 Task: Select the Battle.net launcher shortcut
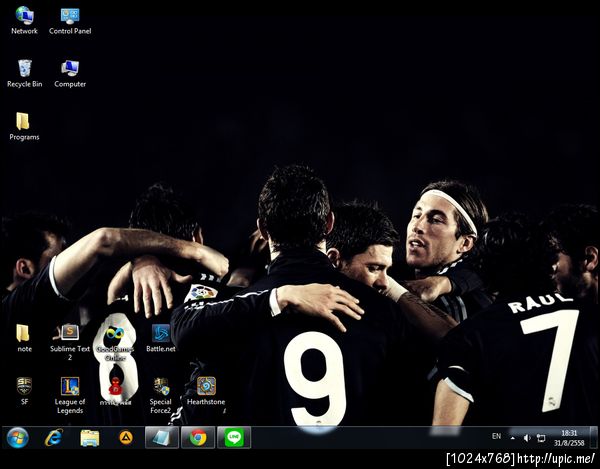coord(161,338)
